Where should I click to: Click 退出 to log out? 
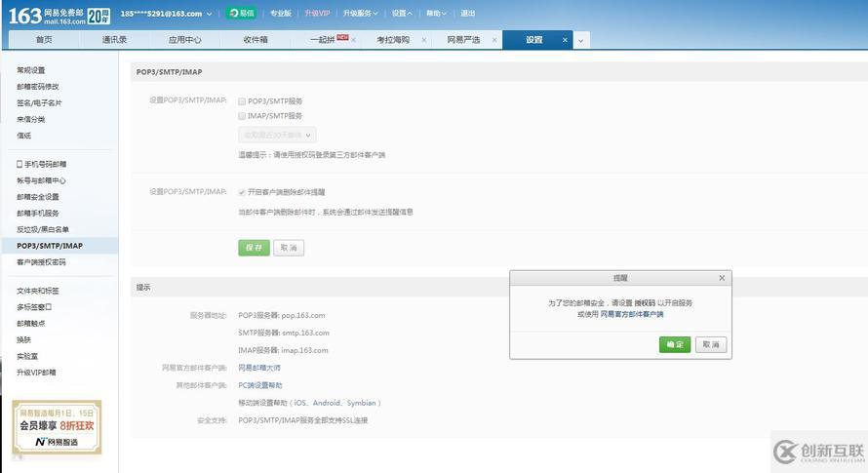click(x=468, y=14)
